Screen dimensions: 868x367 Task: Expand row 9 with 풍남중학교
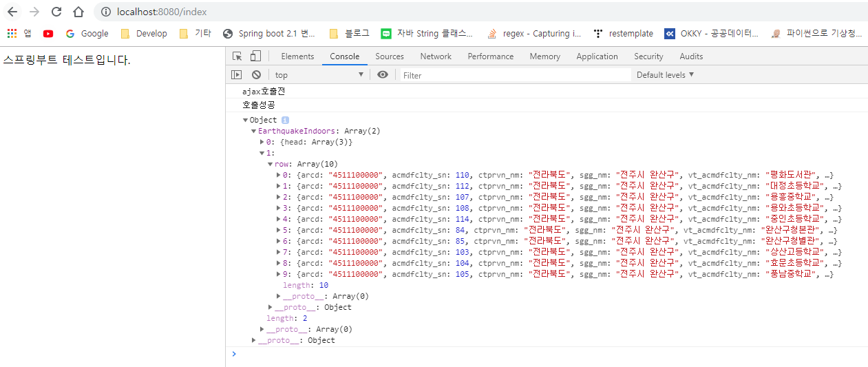click(278, 274)
